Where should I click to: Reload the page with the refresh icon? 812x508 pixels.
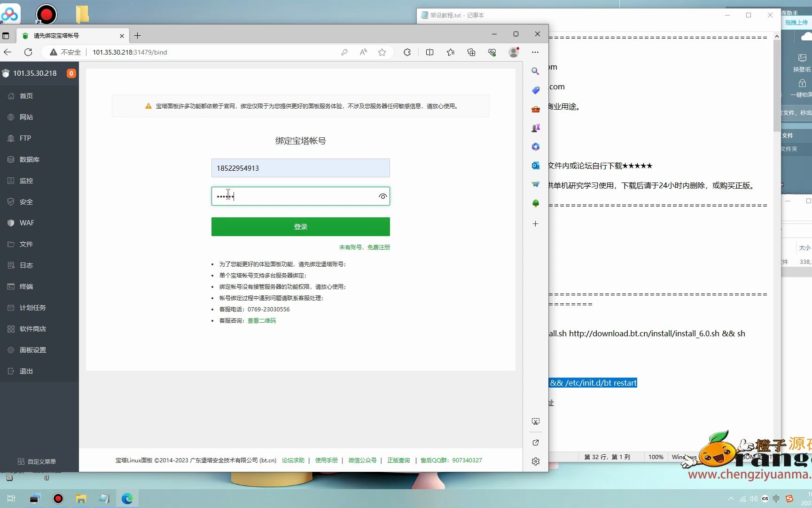tap(28, 52)
